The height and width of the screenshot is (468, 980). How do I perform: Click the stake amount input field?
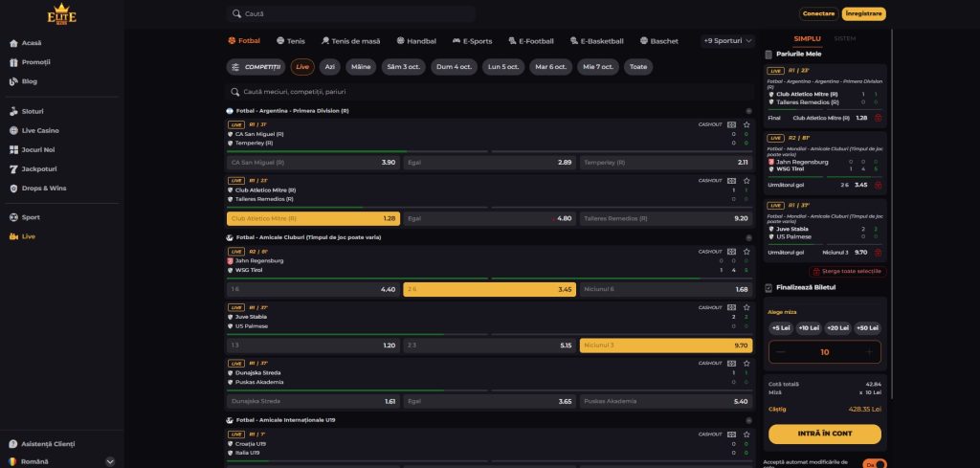point(824,352)
